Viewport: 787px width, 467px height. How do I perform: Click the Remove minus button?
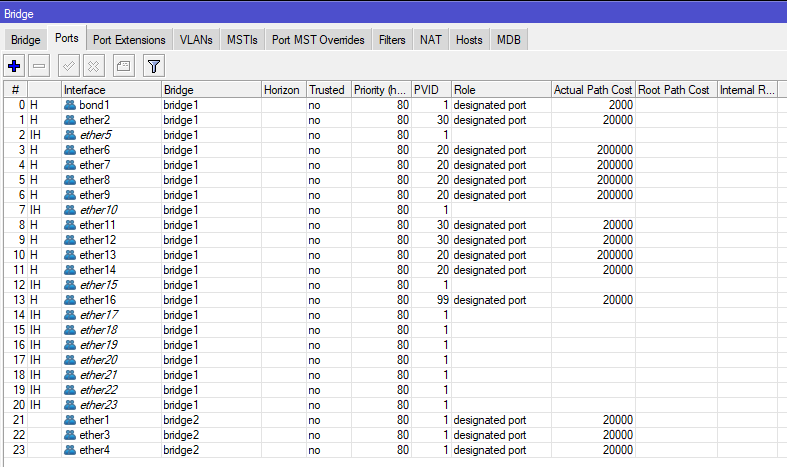[39, 66]
